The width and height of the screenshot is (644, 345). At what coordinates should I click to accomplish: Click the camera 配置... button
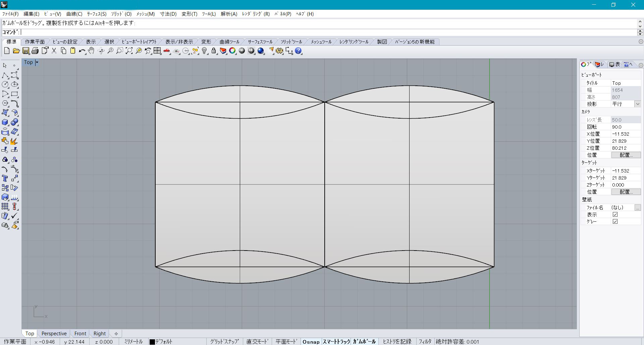click(626, 155)
